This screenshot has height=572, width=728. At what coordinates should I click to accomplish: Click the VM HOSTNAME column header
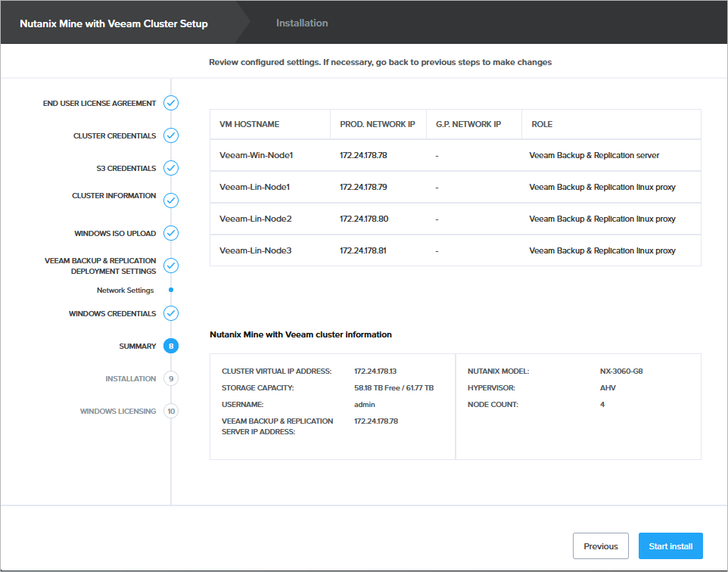coord(269,124)
